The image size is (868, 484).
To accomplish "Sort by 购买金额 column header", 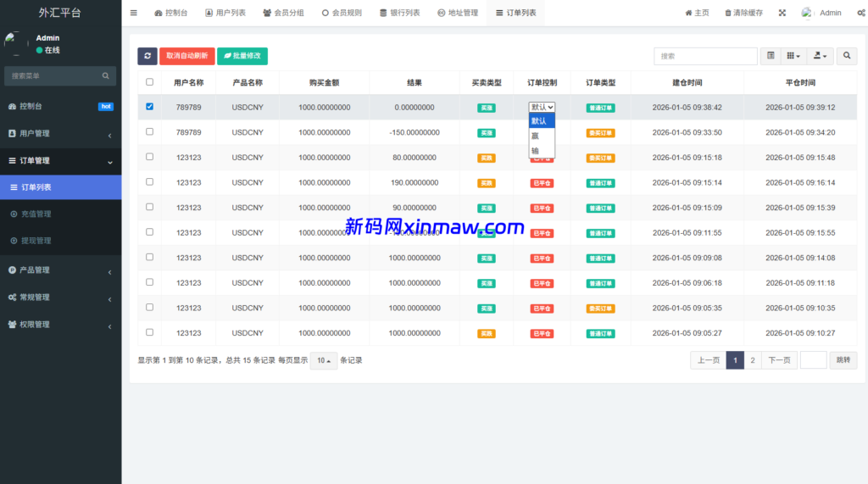I will tap(325, 82).
